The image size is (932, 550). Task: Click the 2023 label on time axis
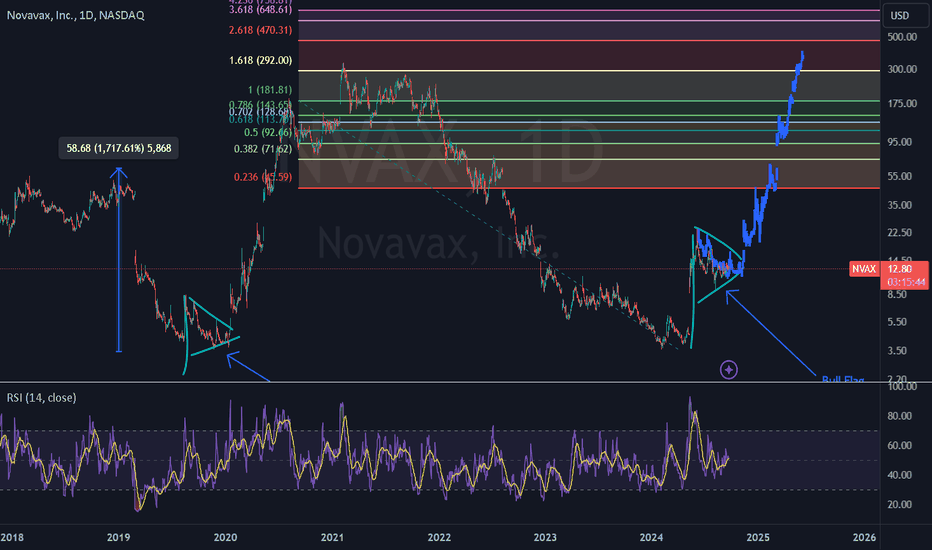(545, 538)
